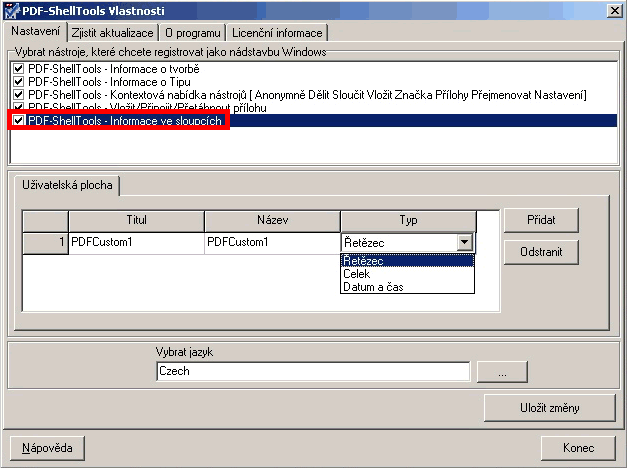Viewport: 627px width, 468px height.
Task: Disable the Informace ve sloupcích checkbox
Action: [x=19, y=120]
